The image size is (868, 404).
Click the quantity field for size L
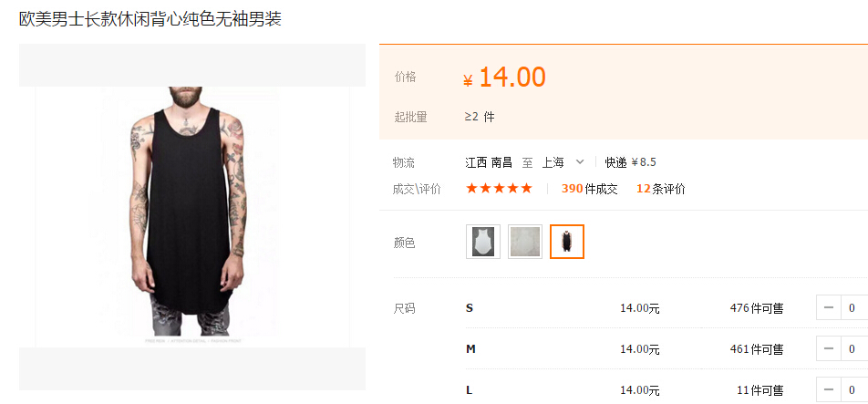(x=854, y=390)
